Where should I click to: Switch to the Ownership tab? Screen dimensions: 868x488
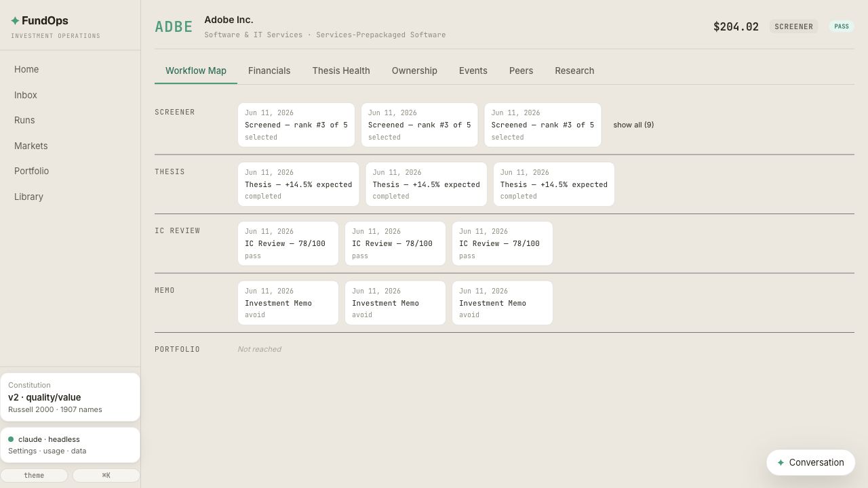414,71
